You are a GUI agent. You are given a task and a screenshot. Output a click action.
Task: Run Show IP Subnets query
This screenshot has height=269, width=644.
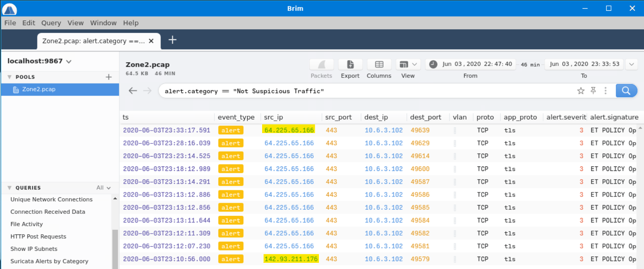(x=34, y=249)
